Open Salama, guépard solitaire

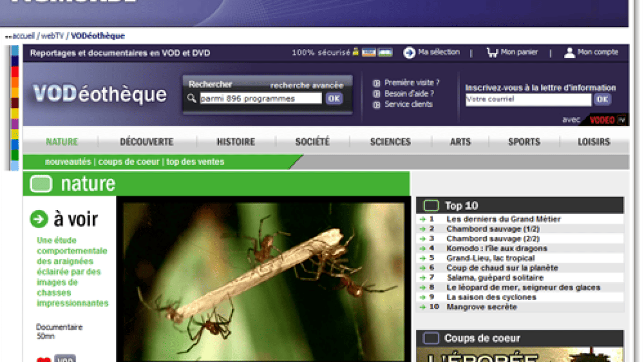point(495,278)
